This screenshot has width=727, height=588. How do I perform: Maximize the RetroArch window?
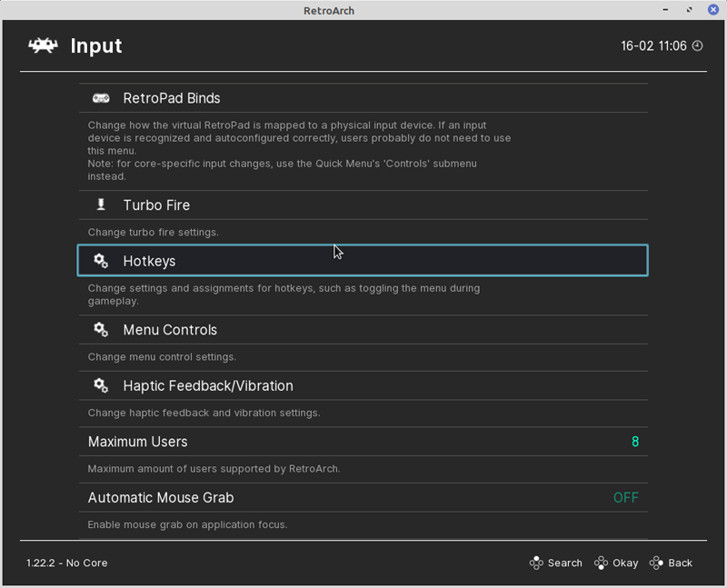(x=690, y=10)
